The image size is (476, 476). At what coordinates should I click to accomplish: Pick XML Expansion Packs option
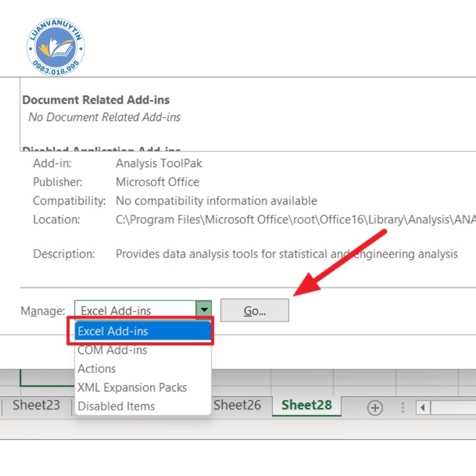click(132, 388)
